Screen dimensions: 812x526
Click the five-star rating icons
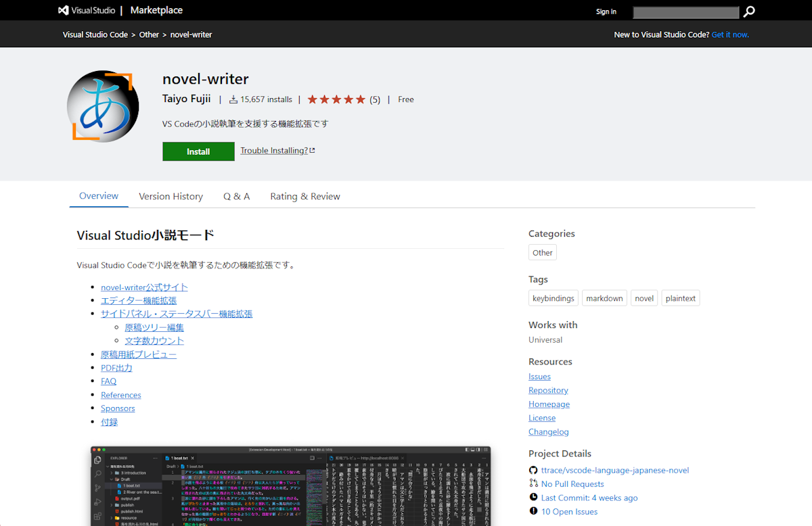[336, 99]
